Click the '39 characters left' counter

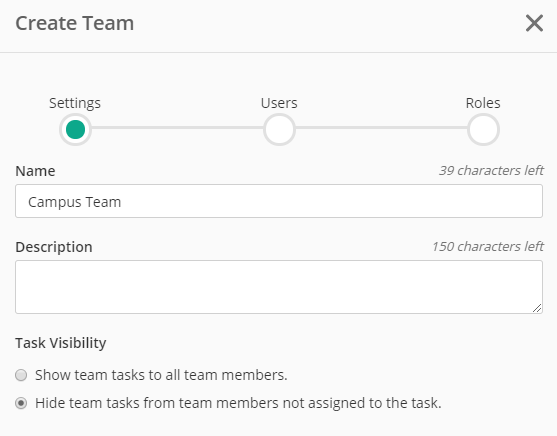coord(491,171)
